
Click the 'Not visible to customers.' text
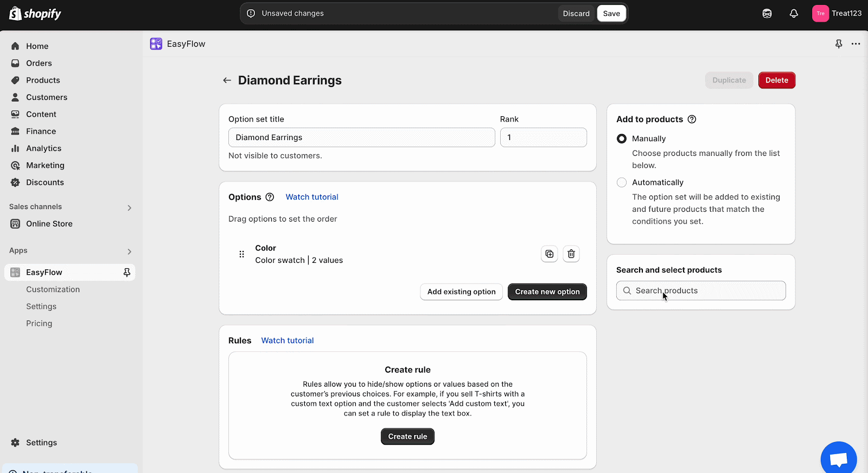[275, 156]
